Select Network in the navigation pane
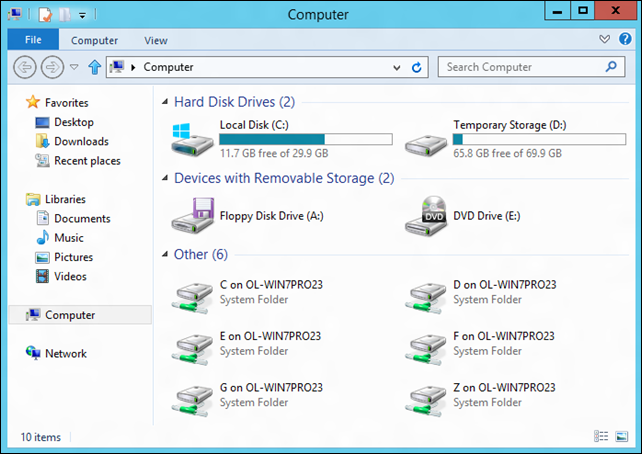 coord(65,353)
